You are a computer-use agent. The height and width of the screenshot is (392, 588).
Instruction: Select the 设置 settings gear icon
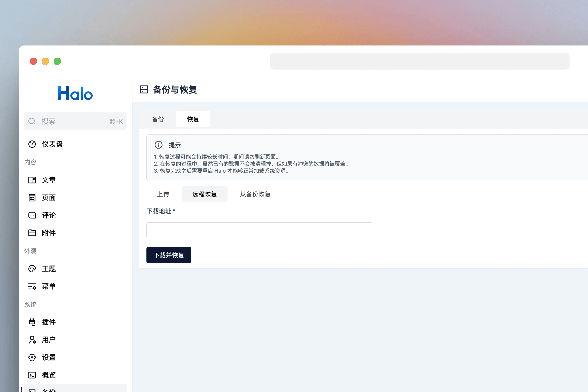point(32,357)
